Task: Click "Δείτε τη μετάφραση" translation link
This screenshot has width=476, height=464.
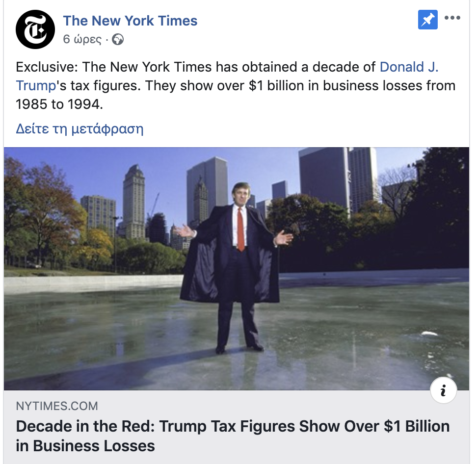Action: click(79, 129)
